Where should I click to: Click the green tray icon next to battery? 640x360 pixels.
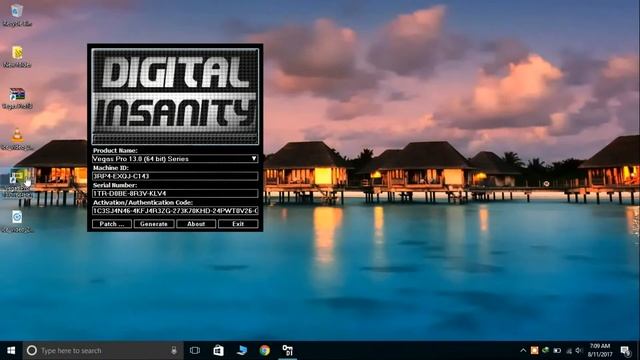click(545, 350)
